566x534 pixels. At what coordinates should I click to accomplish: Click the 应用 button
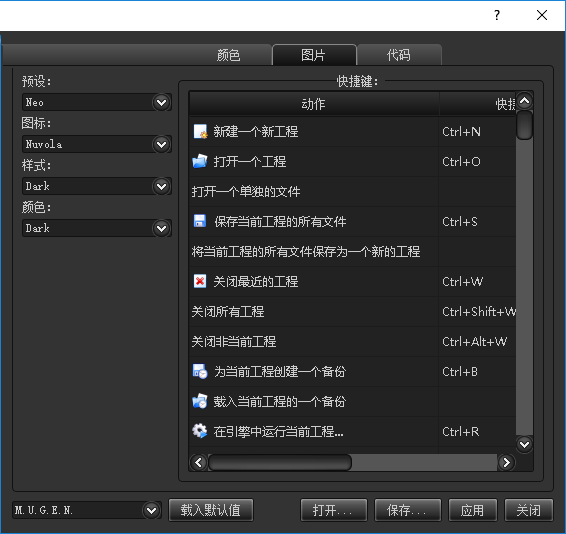click(x=473, y=510)
